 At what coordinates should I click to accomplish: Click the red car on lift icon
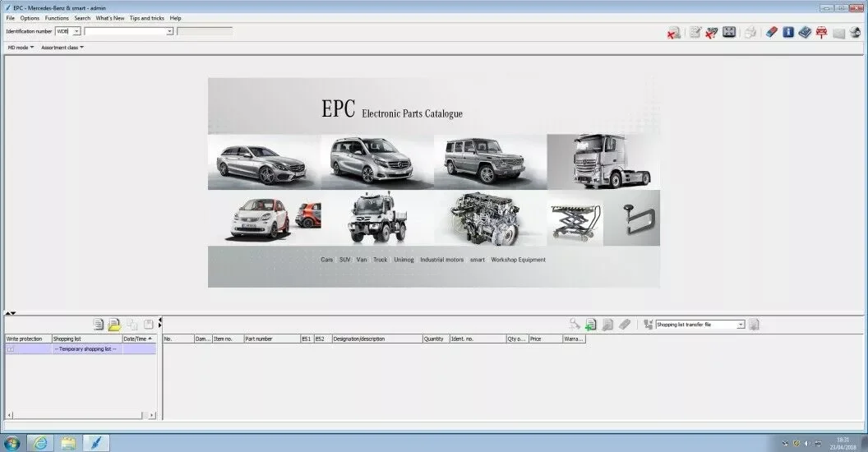(x=821, y=33)
